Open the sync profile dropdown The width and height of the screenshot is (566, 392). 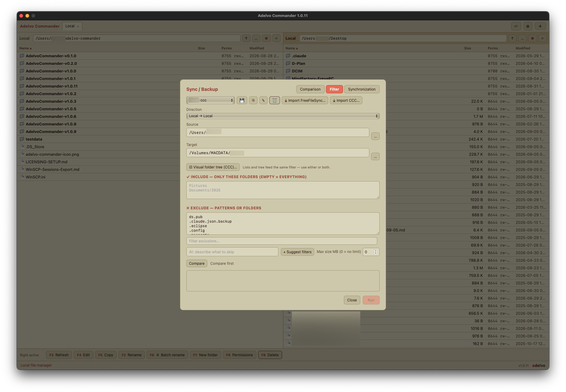point(211,100)
